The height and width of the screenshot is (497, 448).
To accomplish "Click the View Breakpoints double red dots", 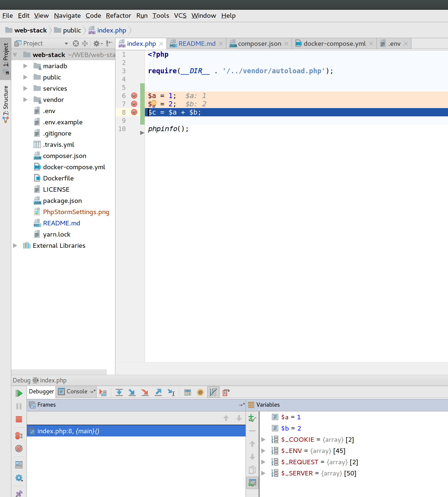I will click(x=19, y=436).
